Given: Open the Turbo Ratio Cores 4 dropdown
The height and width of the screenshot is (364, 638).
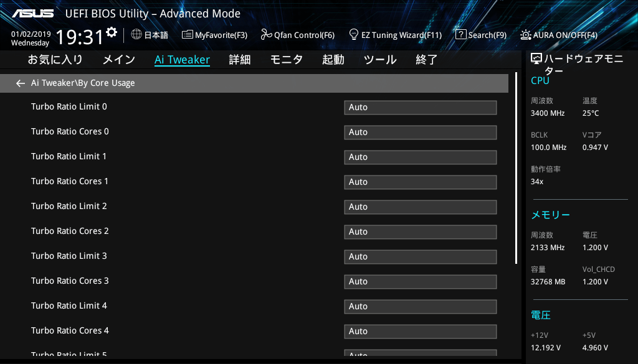Looking at the screenshot, I should pyautogui.click(x=421, y=332).
